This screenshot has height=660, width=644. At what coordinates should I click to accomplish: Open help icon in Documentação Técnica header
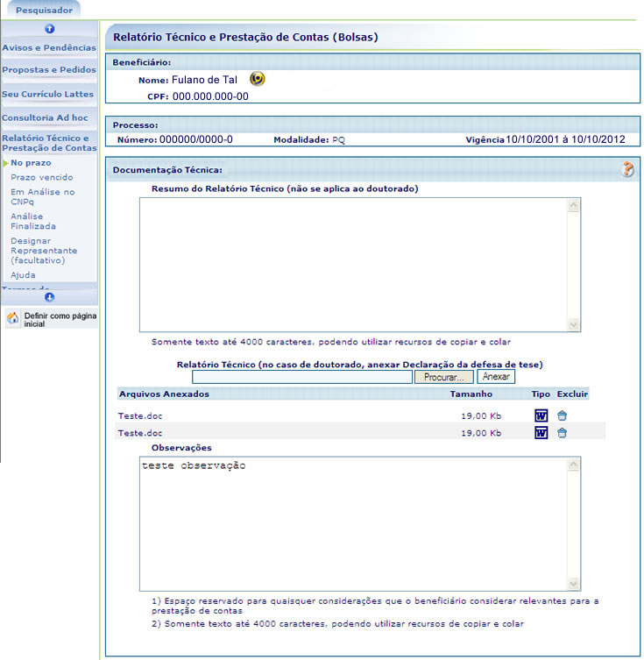tap(627, 169)
